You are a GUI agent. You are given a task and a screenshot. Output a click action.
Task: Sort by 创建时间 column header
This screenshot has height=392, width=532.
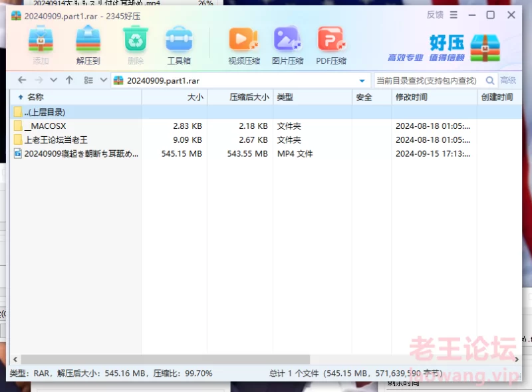pos(499,97)
